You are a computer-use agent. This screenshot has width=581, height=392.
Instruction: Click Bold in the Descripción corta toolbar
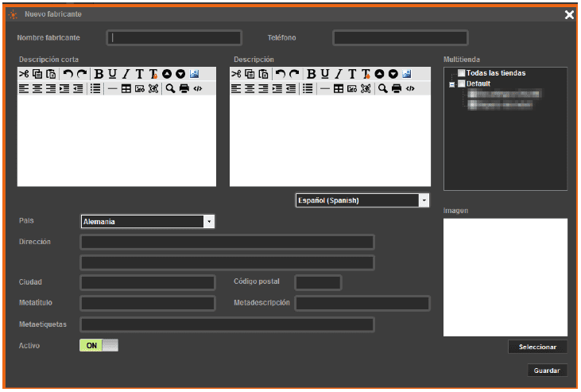click(x=99, y=74)
